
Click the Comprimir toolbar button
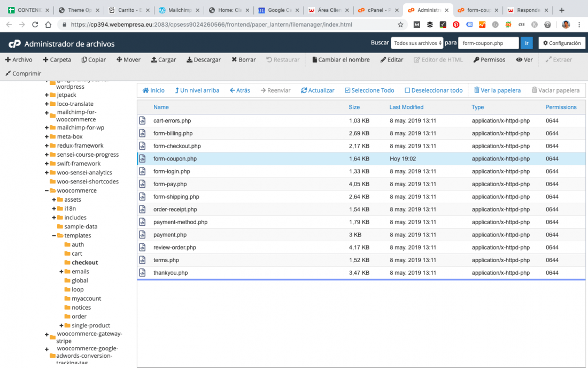point(23,73)
